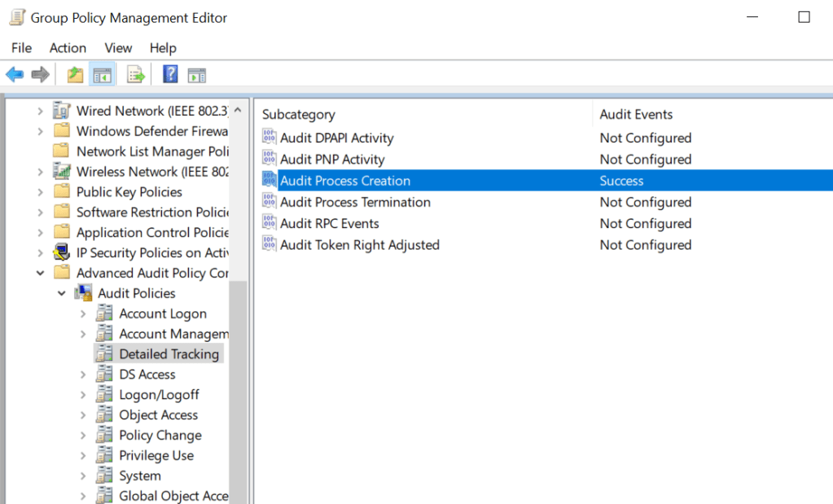Click the Audit Events column header
The width and height of the screenshot is (833, 504).
pos(636,115)
